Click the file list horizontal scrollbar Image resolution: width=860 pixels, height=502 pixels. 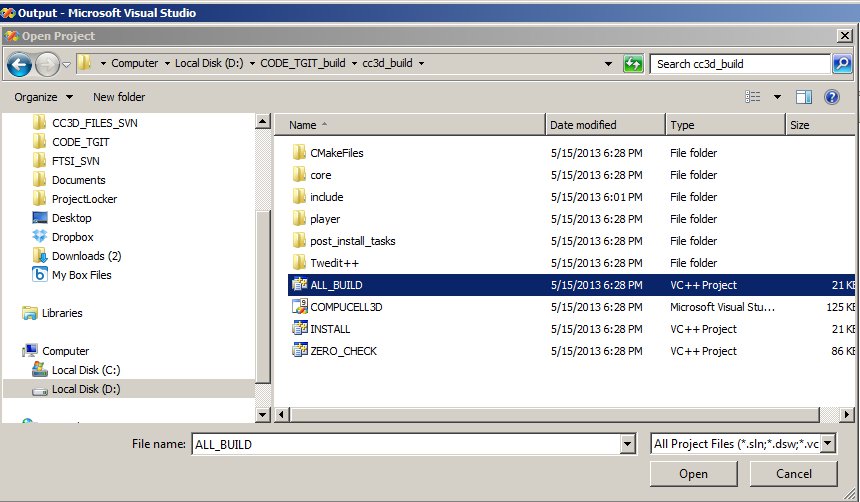click(560, 414)
